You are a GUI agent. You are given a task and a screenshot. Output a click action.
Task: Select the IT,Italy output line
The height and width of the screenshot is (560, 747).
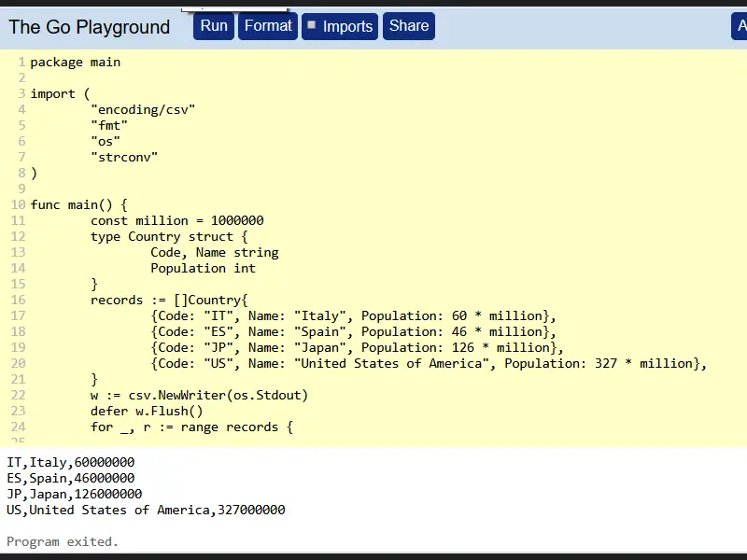click(x=69, y=462)
